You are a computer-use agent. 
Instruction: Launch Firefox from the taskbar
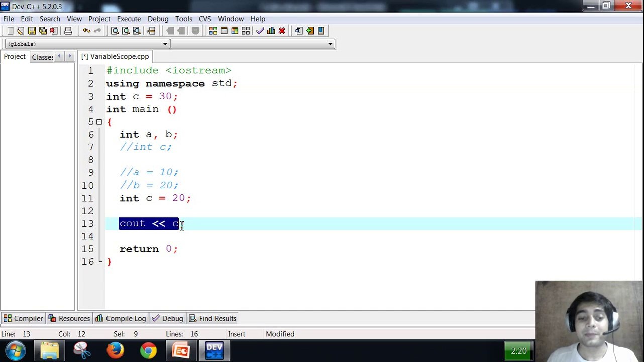pyautogui.click(x=116, y=350)
